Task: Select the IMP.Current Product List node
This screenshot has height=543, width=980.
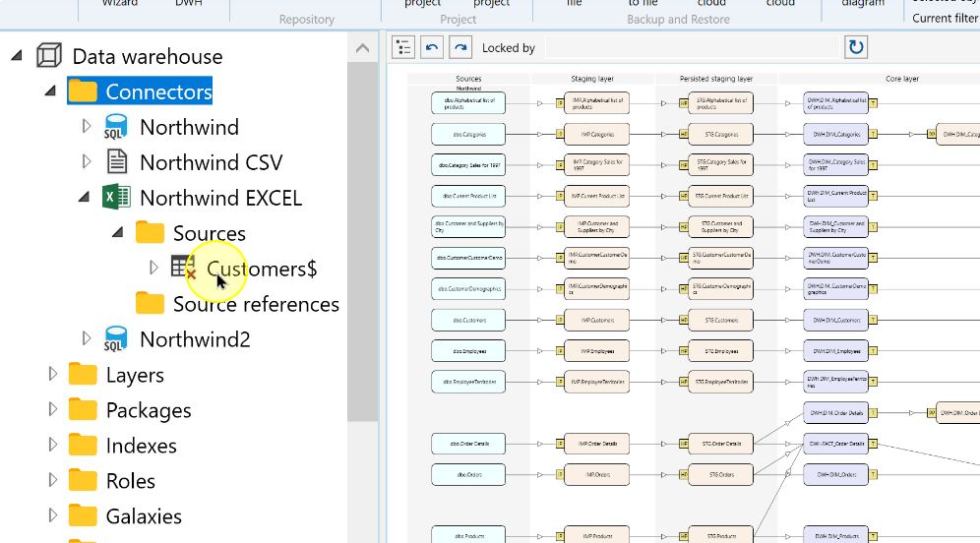Action: pos(597,196)
